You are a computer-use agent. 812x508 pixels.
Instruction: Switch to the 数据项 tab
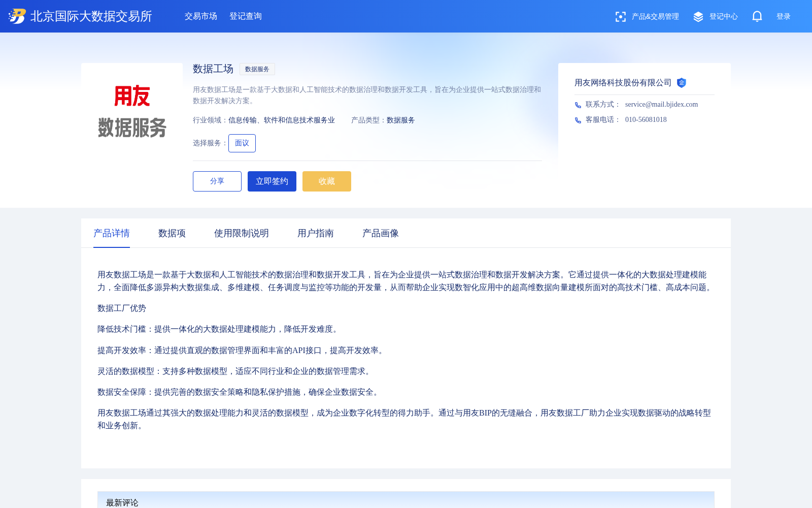pos(172,233)
